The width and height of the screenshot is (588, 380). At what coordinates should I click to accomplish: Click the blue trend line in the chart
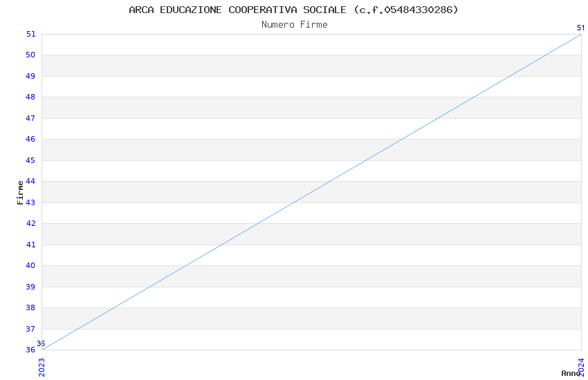click(x=311, y=192)
